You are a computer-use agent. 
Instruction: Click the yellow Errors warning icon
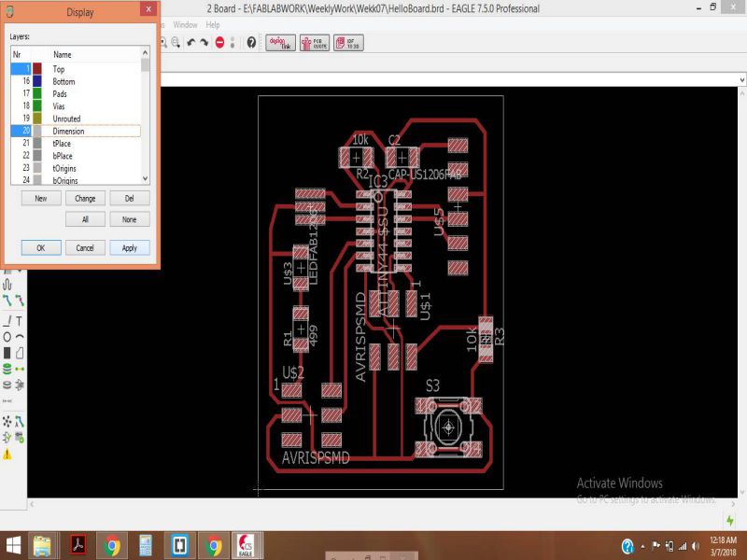(x=7, y=454)
